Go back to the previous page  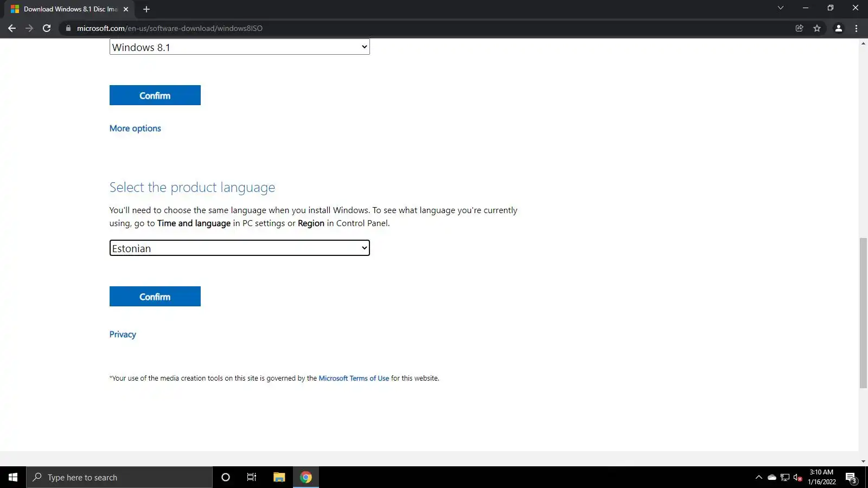pos(12,28)
